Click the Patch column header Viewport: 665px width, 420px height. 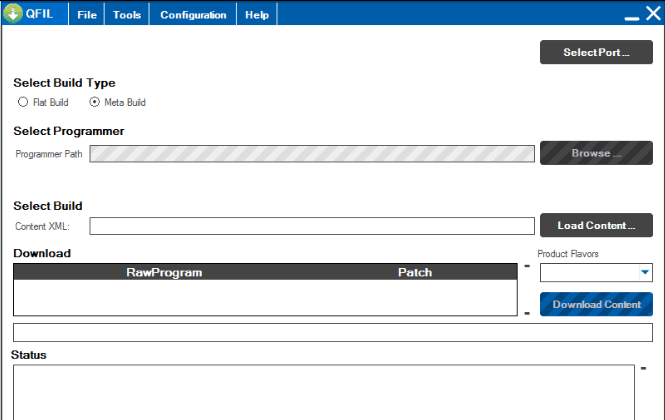pyautogui.click(x=415, y=272)
